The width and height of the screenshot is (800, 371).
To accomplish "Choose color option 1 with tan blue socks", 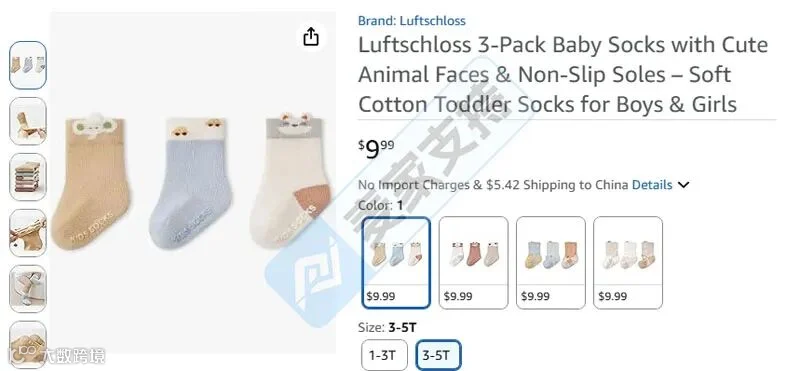I will [x=396, y=263].
